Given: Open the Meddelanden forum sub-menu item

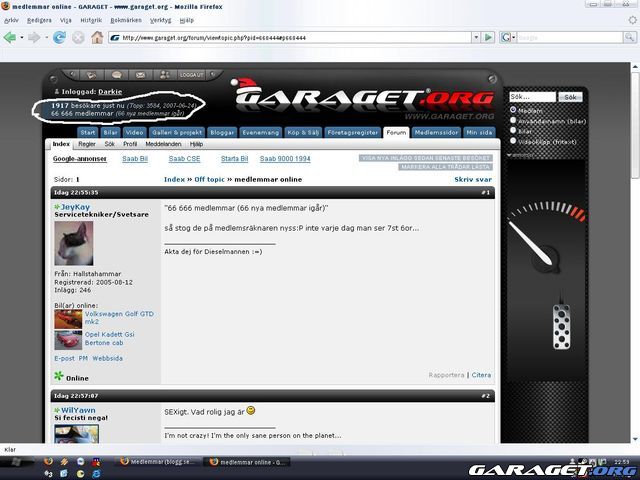Looking at the screenshot, I should 163,144.
